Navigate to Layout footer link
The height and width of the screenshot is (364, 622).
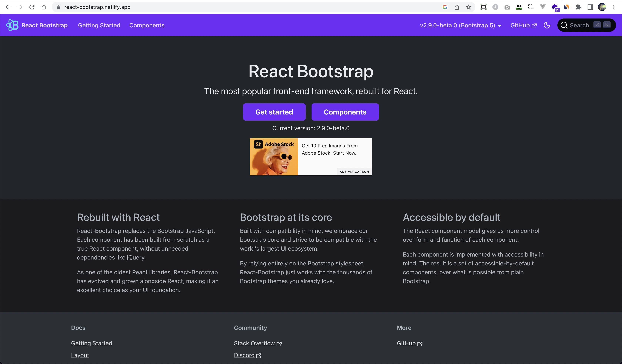tap(80, 355)
